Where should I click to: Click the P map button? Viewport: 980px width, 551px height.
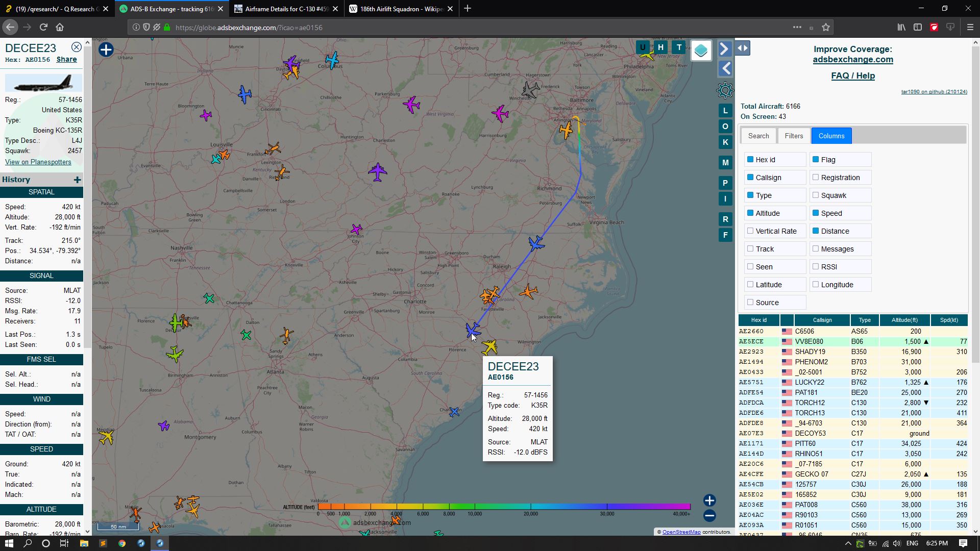click(725, 183)
